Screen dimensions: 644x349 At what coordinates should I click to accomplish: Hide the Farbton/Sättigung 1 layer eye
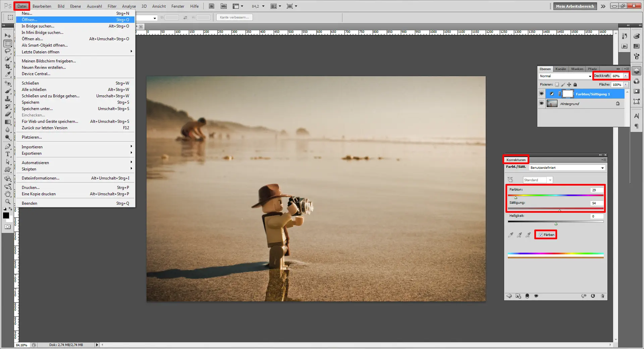click(x=541, y=94)
